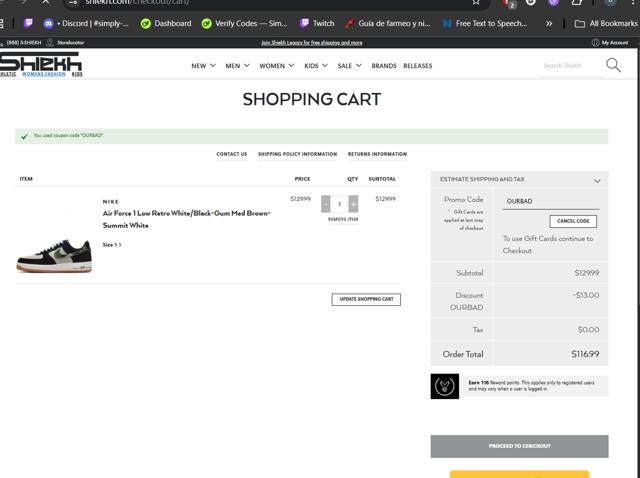Click the Search Shiekh field

pos(571,65)
